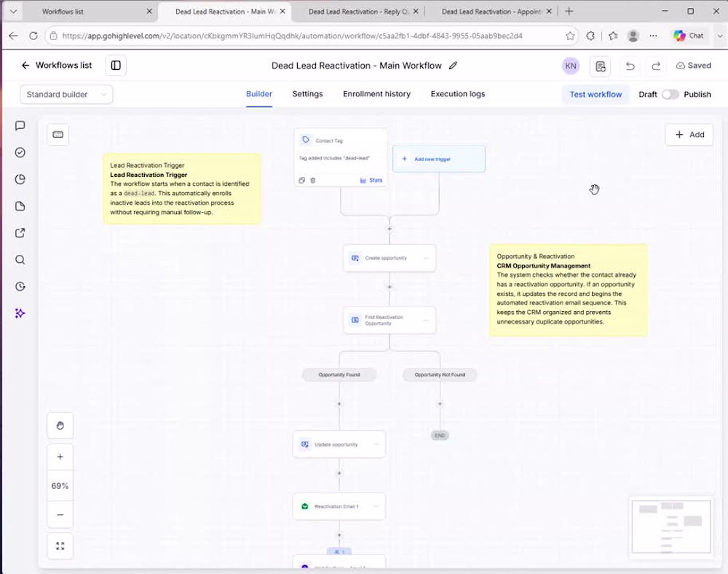Click the Add button on canvas
728x574 pixels.
pyautogui.click(x=689, y=135)
